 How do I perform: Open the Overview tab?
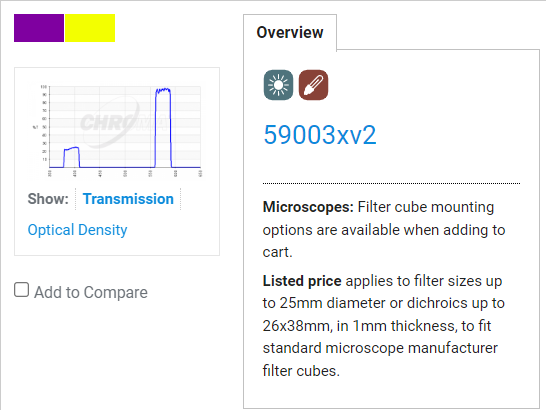coord(290,32)
